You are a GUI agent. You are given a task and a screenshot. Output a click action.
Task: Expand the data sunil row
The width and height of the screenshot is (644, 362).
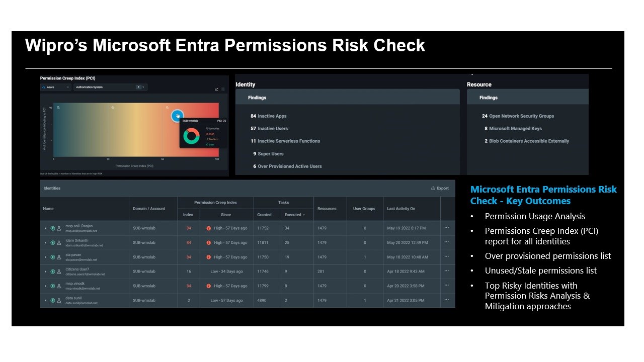coord(46,300)
